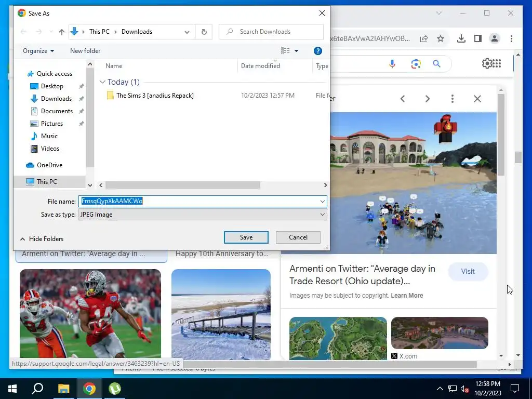The image size is (532, 399).
Task: Open Chrome three-dot menu
Action: (x=511, y=38)
